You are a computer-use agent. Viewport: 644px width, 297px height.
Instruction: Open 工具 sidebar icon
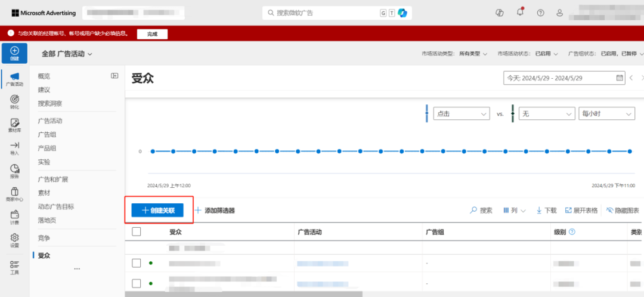click(x=14, y=267)
